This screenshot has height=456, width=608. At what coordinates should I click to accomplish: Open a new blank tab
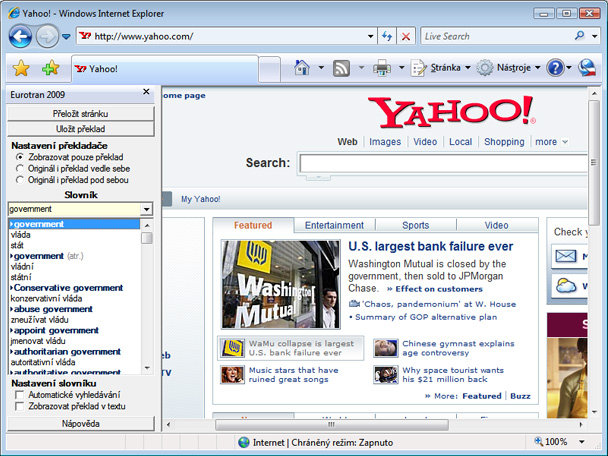tap(269, 69)
